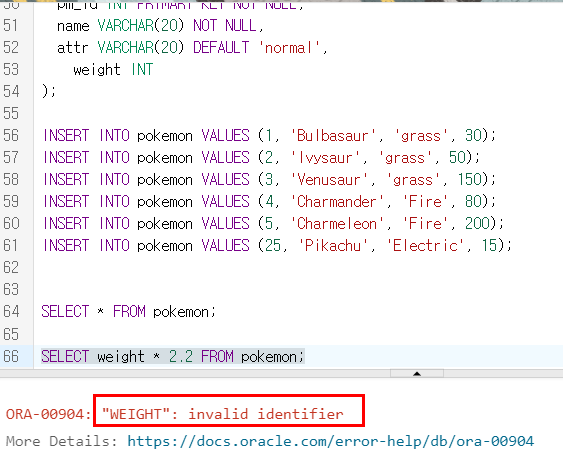Click the INSERT line with 'Pikachu'

277,246
